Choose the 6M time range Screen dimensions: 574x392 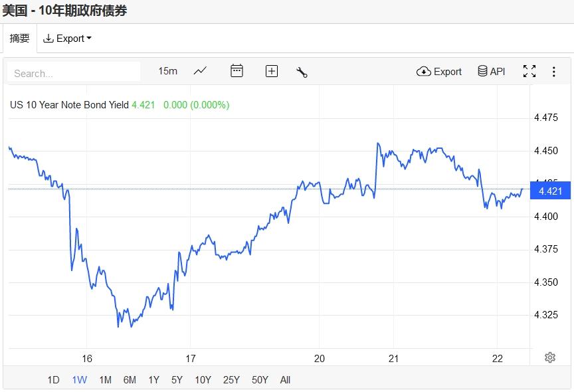tap(130, 380)
